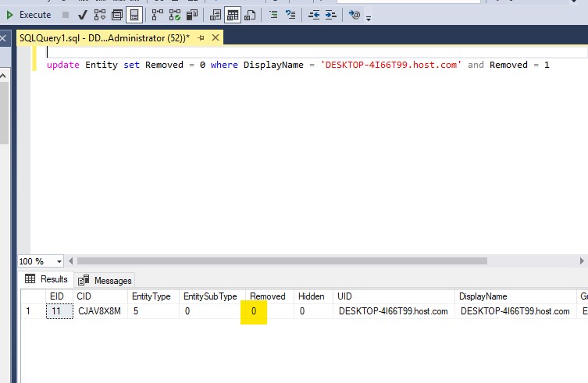Viewport: 588px width, 383px height.
Task: Open the toolbar overflow options dropdown
Action: 369,17
